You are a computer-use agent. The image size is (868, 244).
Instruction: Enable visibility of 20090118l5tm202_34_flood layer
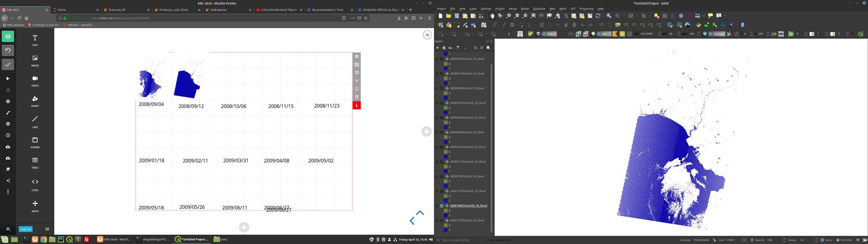pyautogui.click(x=442, y=176)
